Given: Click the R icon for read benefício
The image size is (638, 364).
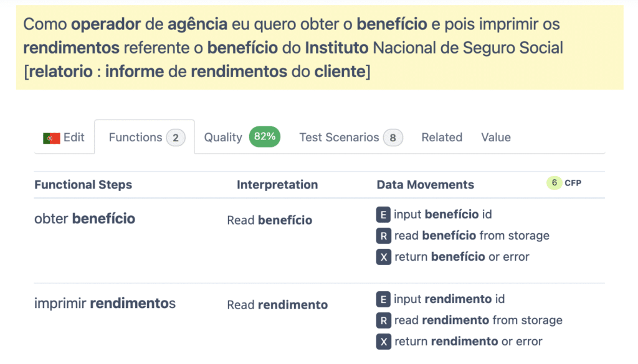Looking at the screenshot, I should [x=383, y=236].
